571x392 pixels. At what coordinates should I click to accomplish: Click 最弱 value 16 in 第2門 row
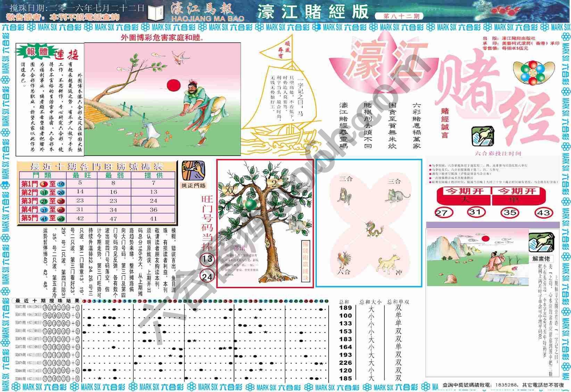(114, 192)
